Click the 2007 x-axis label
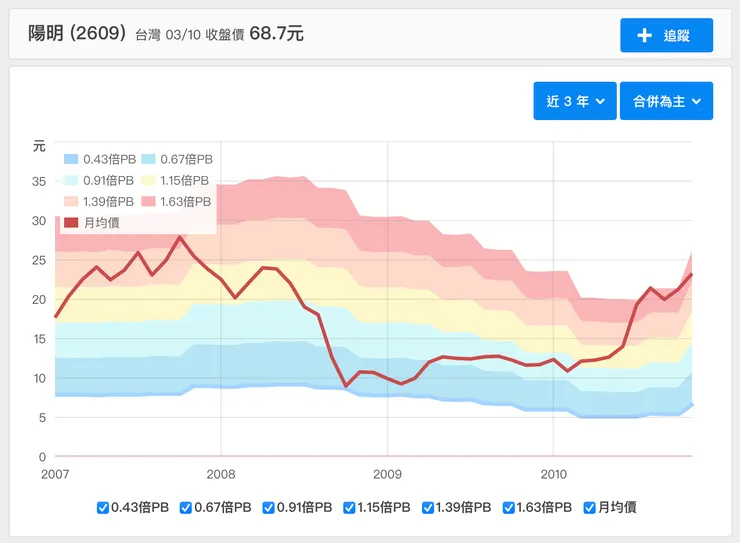740x543 pixels. 55,474
